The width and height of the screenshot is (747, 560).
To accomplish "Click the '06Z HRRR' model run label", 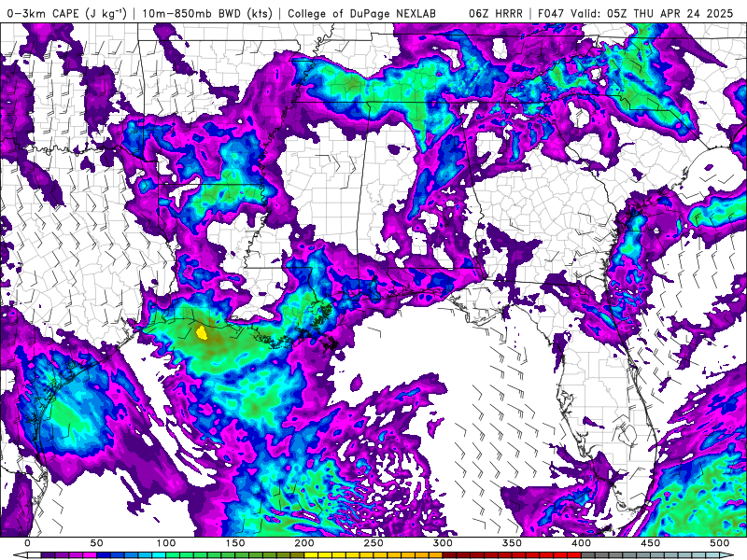I will coord(496,13).
